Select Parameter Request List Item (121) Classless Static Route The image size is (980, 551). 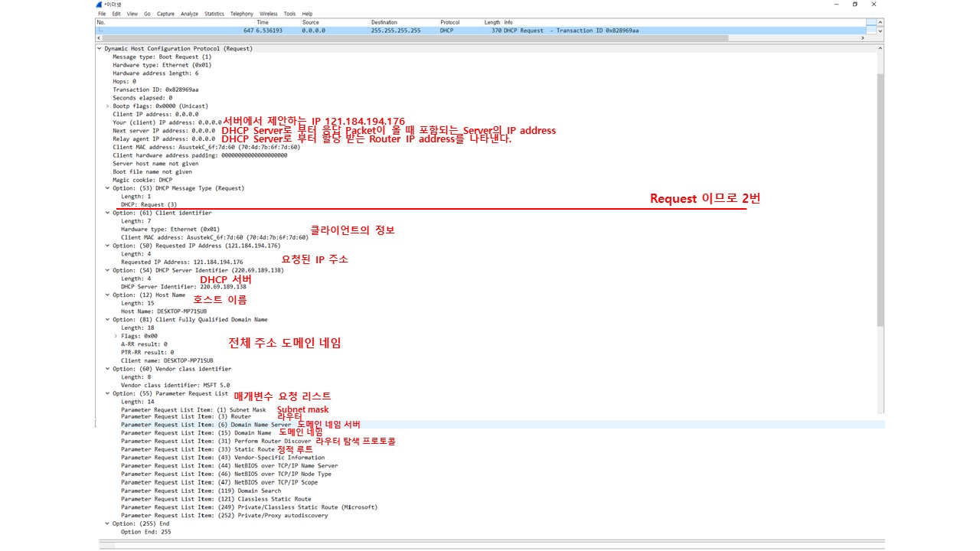click(216, 499)
